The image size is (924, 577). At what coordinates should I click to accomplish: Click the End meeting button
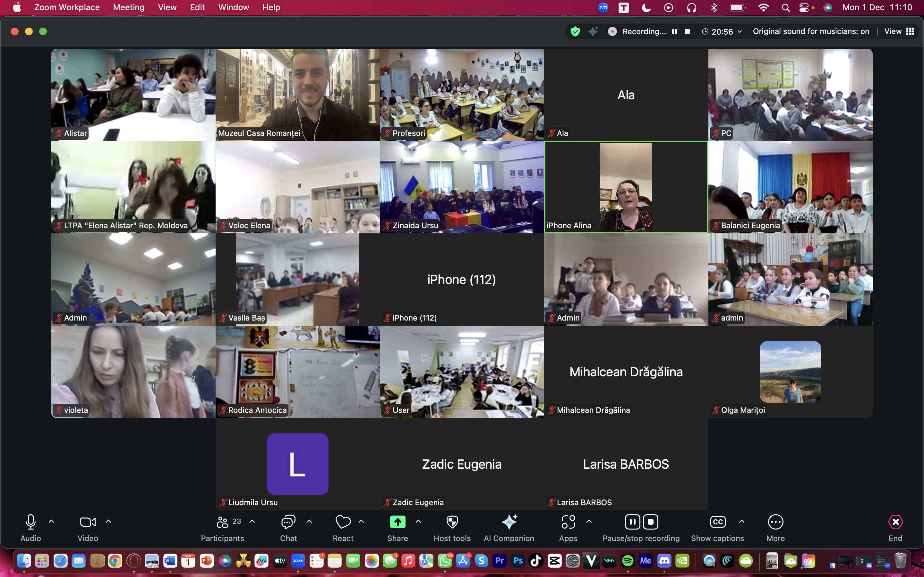[x=895, y=522]
